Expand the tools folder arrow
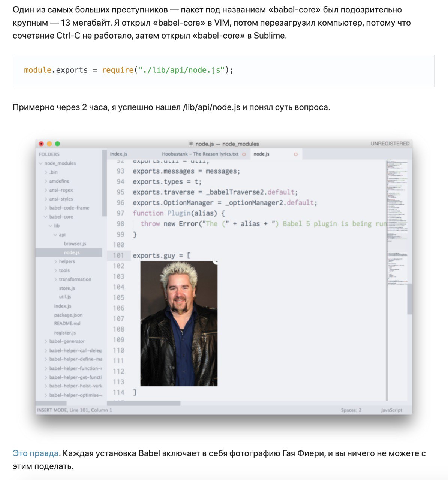Screen dimensions: 448x480 pyautogui.click(x=55, y=270)
